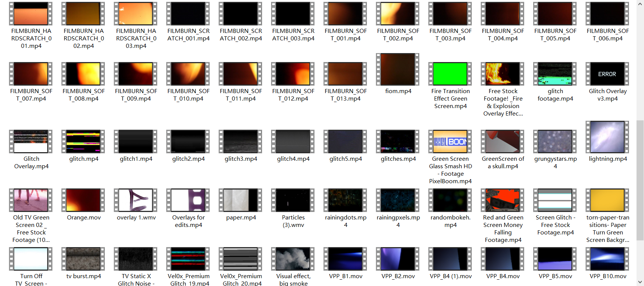Viewport: 644px width, 286px height.
Task: Select the Fire Transition Effect Green Screen video
Action: 450,74
